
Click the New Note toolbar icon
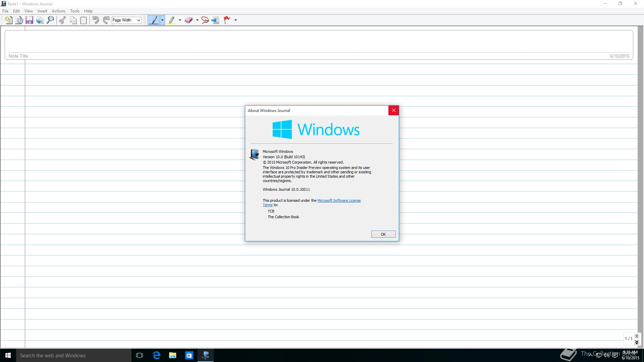point(8,20)
